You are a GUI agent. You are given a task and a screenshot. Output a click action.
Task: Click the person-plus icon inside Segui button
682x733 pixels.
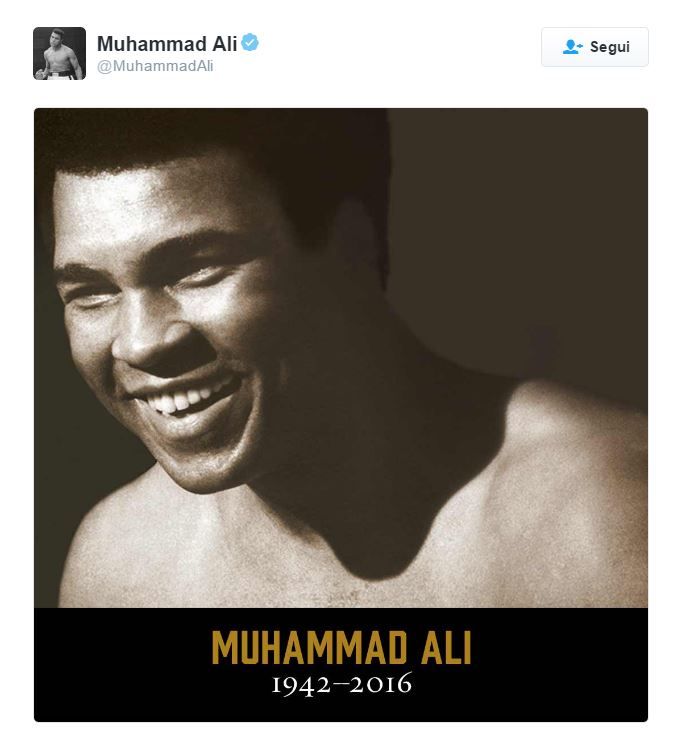pyautogui.click(x=572, y=47)
